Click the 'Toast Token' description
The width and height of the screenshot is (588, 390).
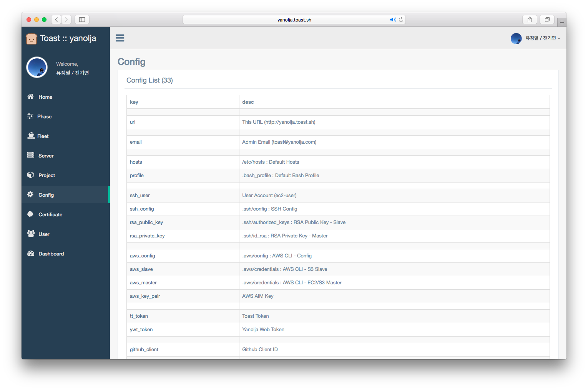(256, 316)
